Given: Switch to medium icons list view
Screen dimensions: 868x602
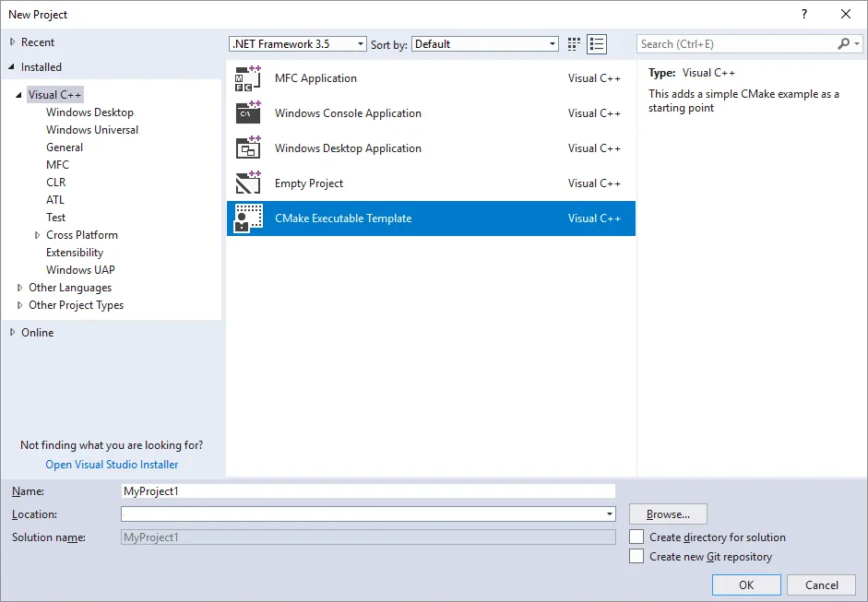Looking at the screenshot, I should point(597,44).
